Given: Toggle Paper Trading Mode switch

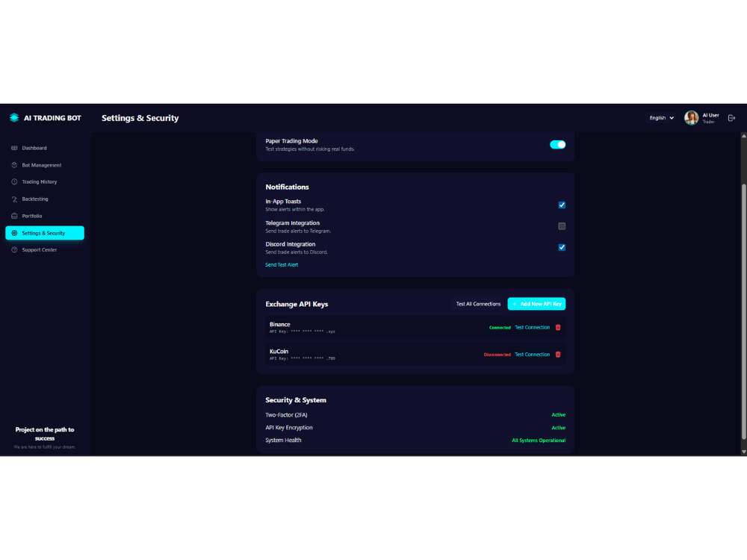Looking at the screenshot, I should click(557, 144).
